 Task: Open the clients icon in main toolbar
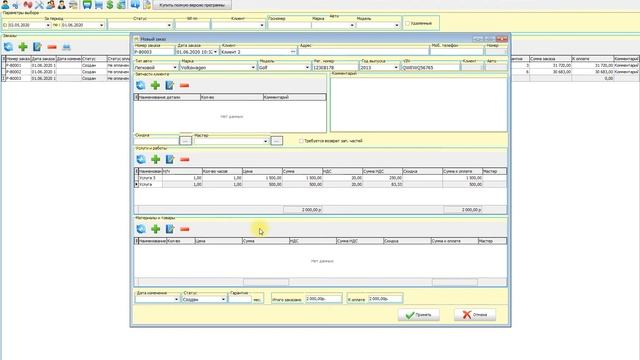(x=5, y=4)
